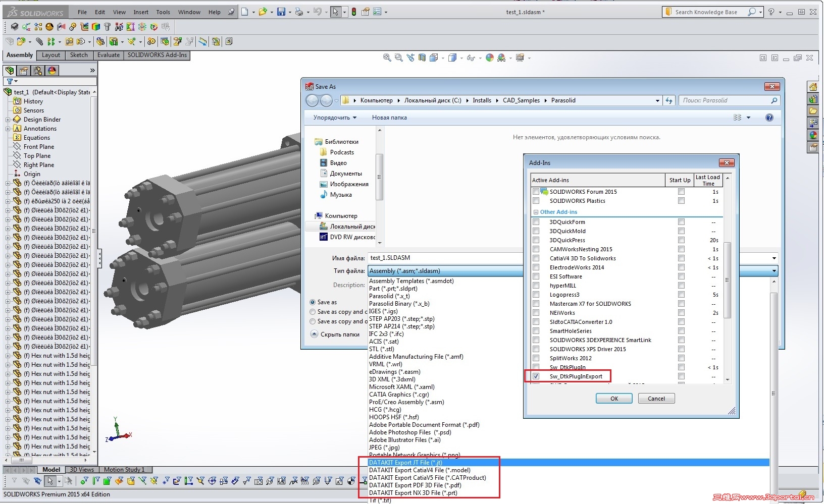Click OK in the Add-Ins dialog
Viewport: 824px width, 504px height.
click(614, 399)
